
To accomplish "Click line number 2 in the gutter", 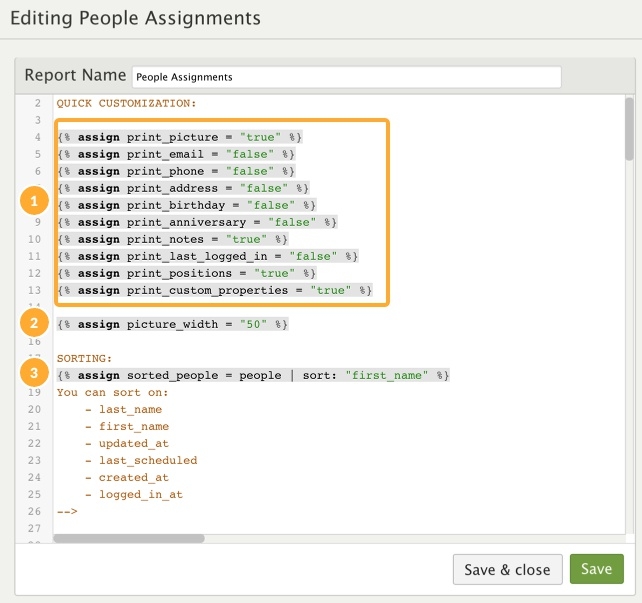I will pos(38,103).
